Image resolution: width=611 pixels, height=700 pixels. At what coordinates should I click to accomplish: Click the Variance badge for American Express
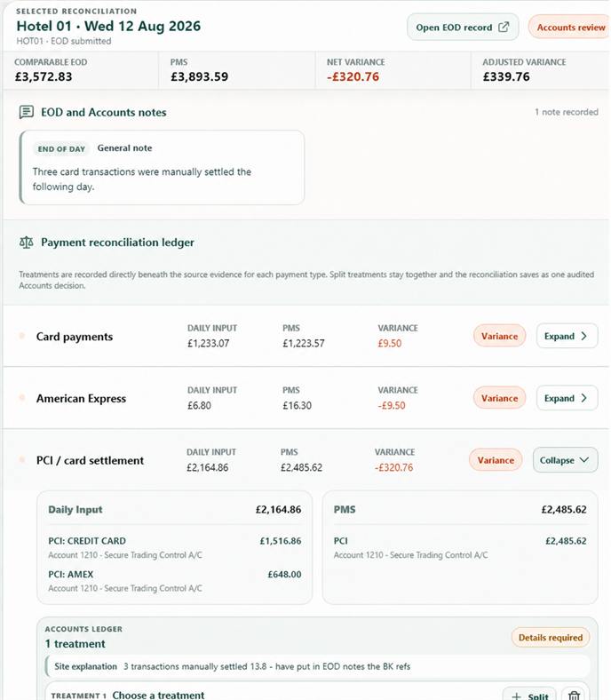499,398
